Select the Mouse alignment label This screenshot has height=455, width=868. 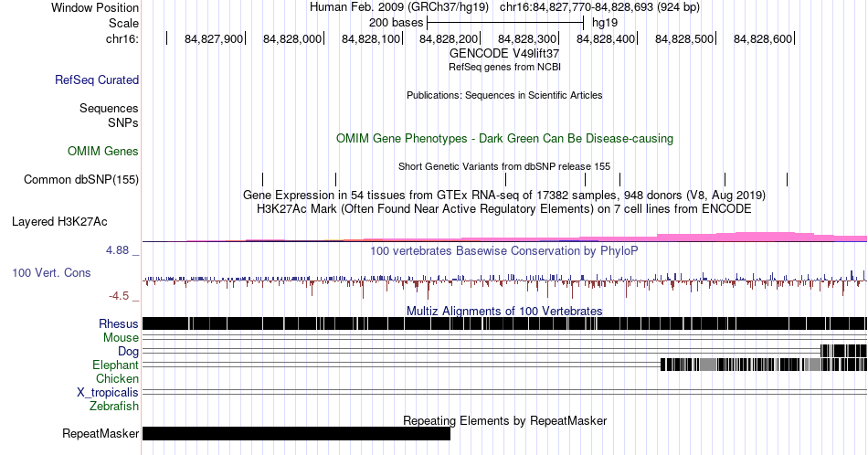121,338
